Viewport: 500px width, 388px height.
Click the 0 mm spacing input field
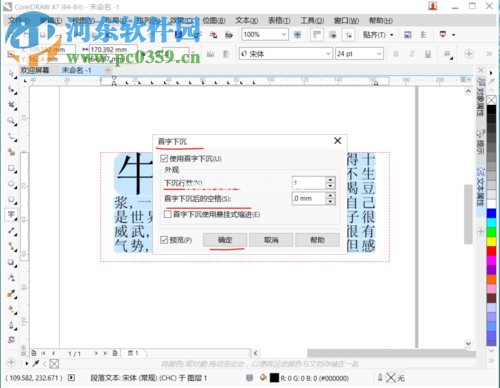tap(308, 198)
